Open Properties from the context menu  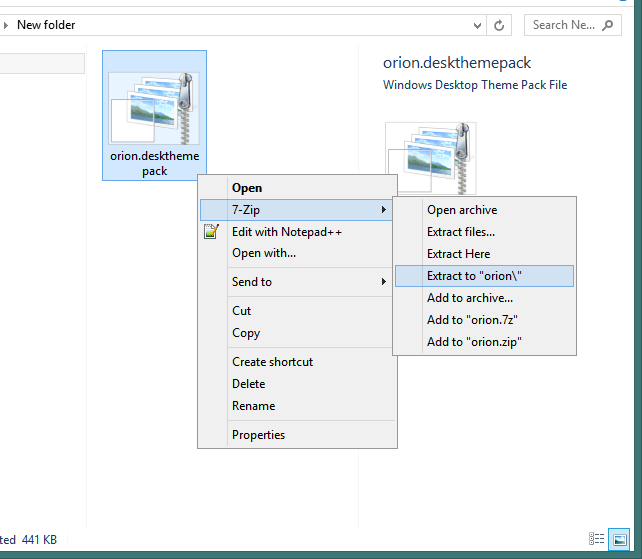pos(258,435)
